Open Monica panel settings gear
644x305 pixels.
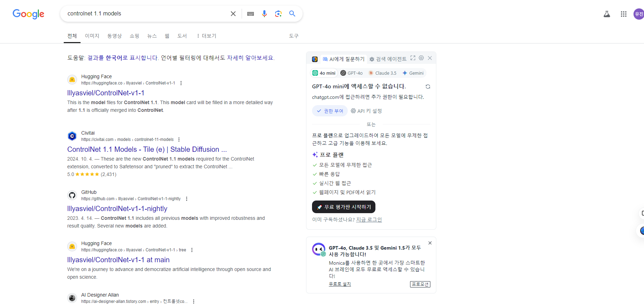coord(421,58)
